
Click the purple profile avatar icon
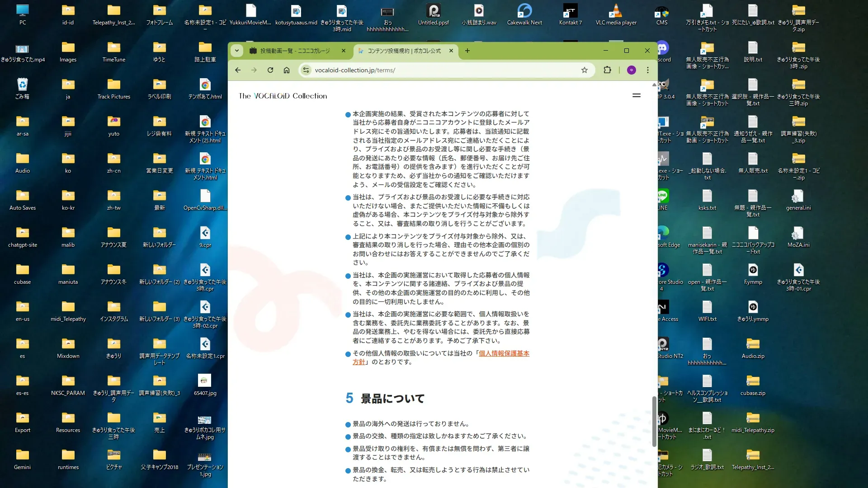[x=632, y=70]
